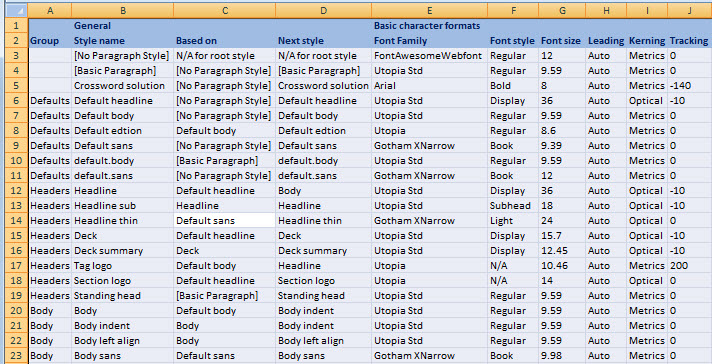Screen dimensions: 712x364
Task: Click the 'Font Family' header cell
Action: [x=429, y=40]
